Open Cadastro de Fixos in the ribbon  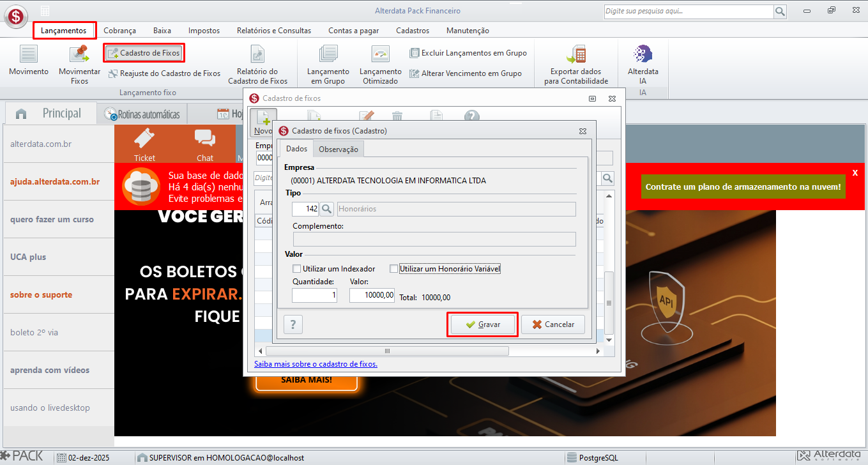[144, 53]
